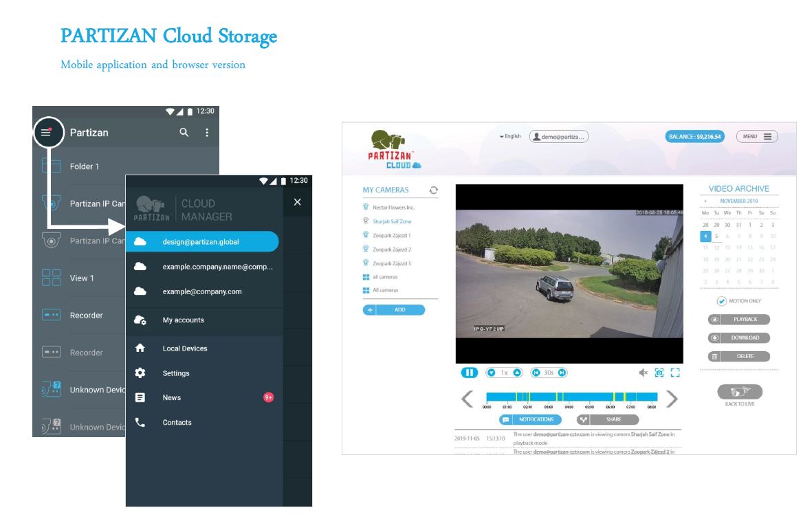Open the MENU hamburger button in the web app
The width and height of the screenshot is (803, 532).
[757, 137]
